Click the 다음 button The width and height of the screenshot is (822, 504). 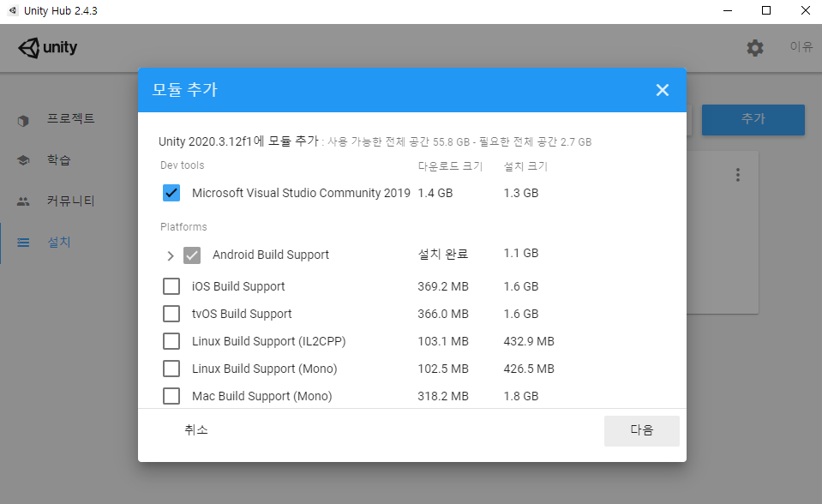click(x=642, y=431)
